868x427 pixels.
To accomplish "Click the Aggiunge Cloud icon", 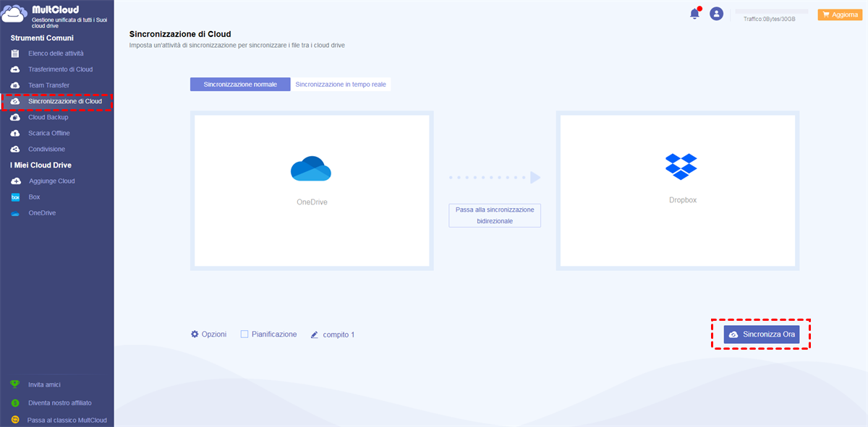I will (x=15, y=181).
